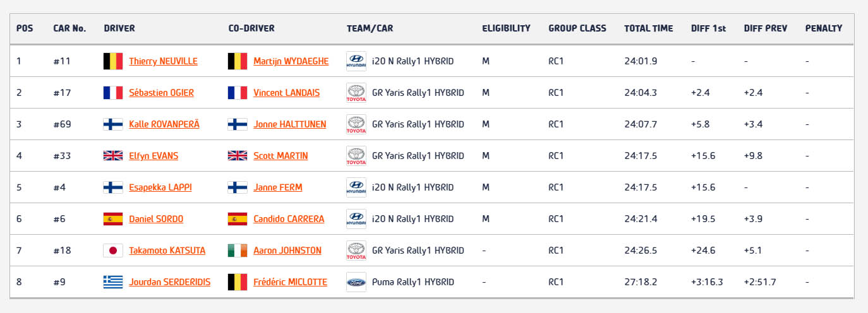Click the POS column header
868x313 pixels.
point(25,28)
